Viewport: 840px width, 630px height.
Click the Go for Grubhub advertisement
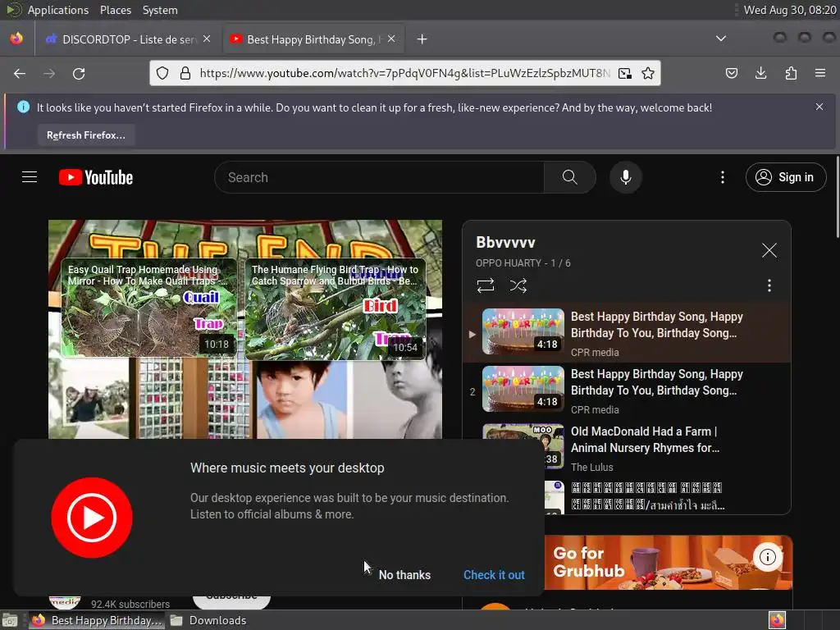[668, 563]
